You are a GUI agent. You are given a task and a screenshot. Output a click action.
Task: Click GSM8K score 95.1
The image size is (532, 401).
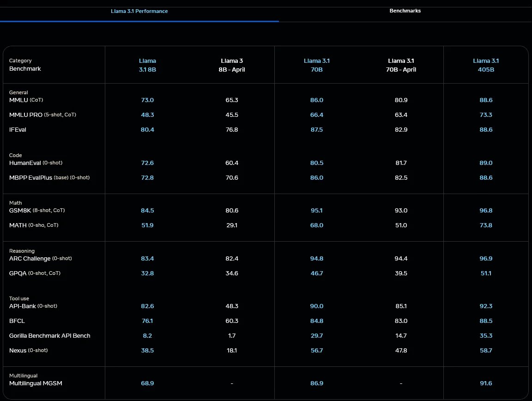pyautogui.click(x=316, y=211)
